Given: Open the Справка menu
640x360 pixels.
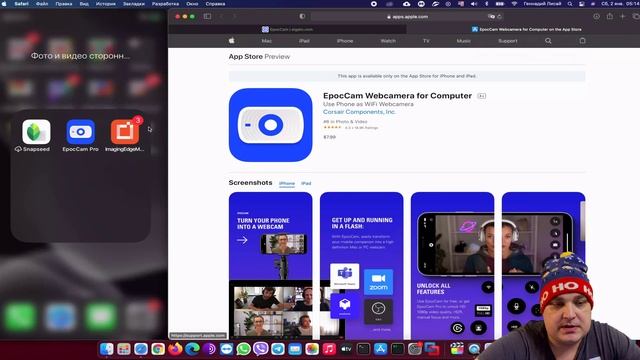Looking at the screenshot, I should click(215, 4).
